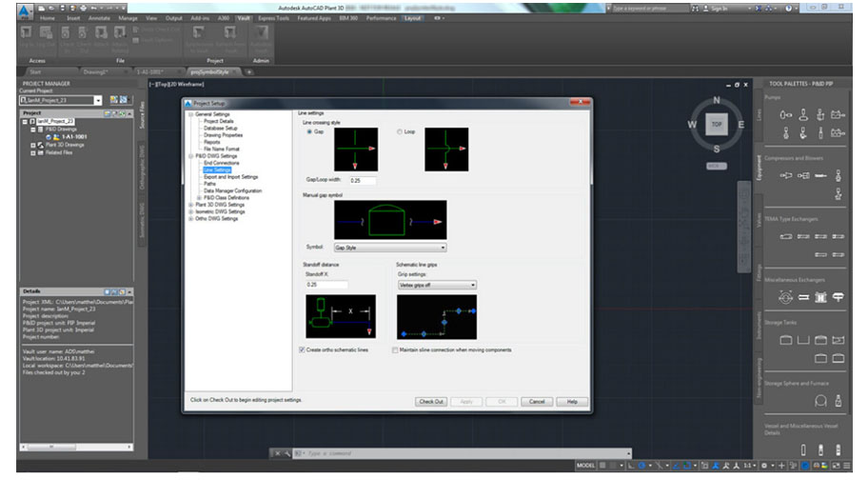Click the TOP face of ViewCube
868x499 pixels.
tap(717, 124)
